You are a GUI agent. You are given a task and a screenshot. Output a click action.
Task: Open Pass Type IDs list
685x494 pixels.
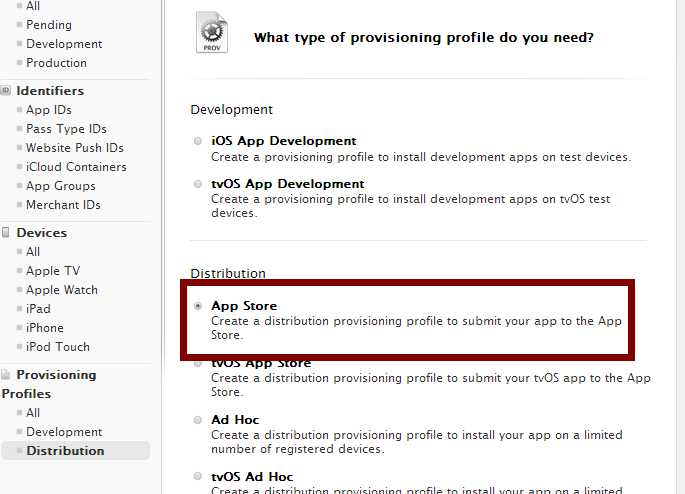coord(66,129)
